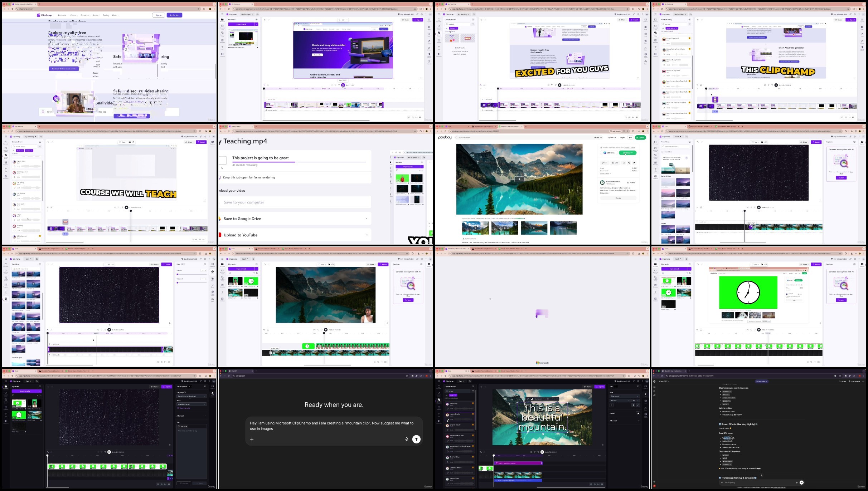Open Pricing in Clipchamp website menu
Image resolution: width=868 pixels, height=491 pixels.
coord(106,15)
